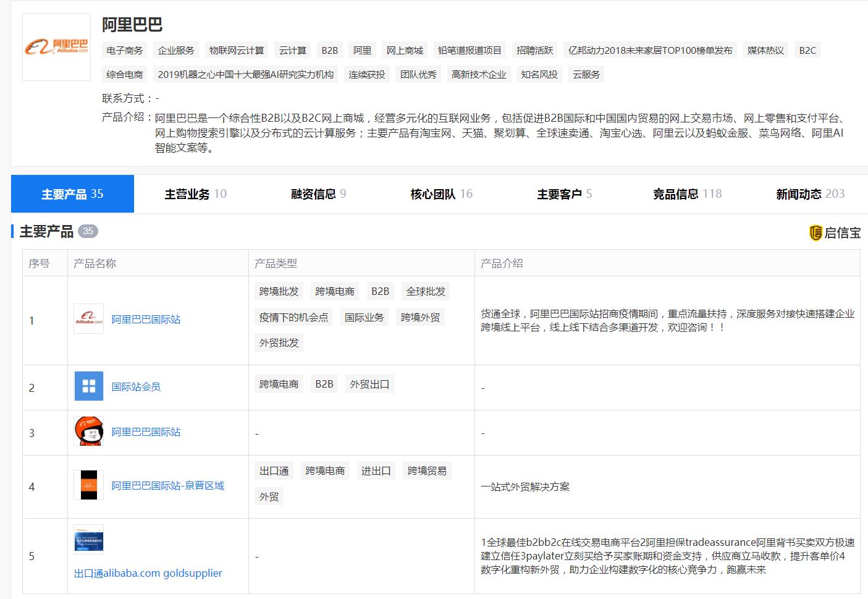Click the blue banner thumbnail in row 5
The height and width of the screenshot is (599, 868).
88,539
